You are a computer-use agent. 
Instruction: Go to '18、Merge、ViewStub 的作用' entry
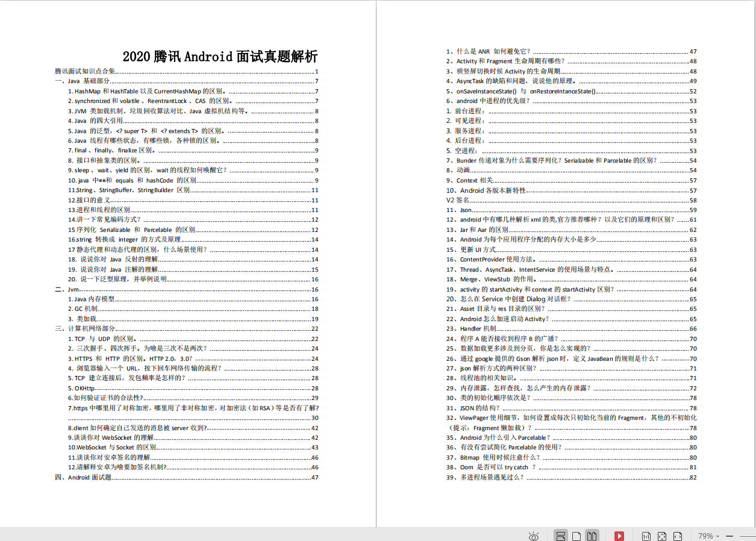[572, 279]
